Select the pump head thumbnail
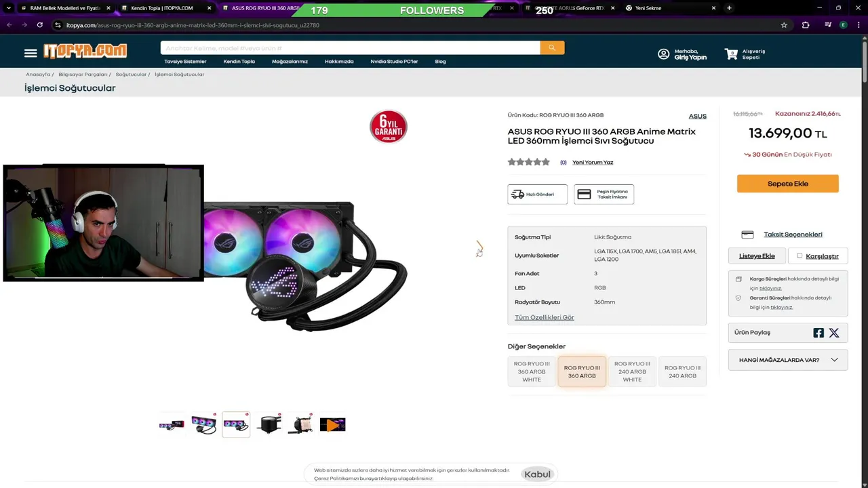This screenshot has width=868, height=488. (x=269, y=425)
